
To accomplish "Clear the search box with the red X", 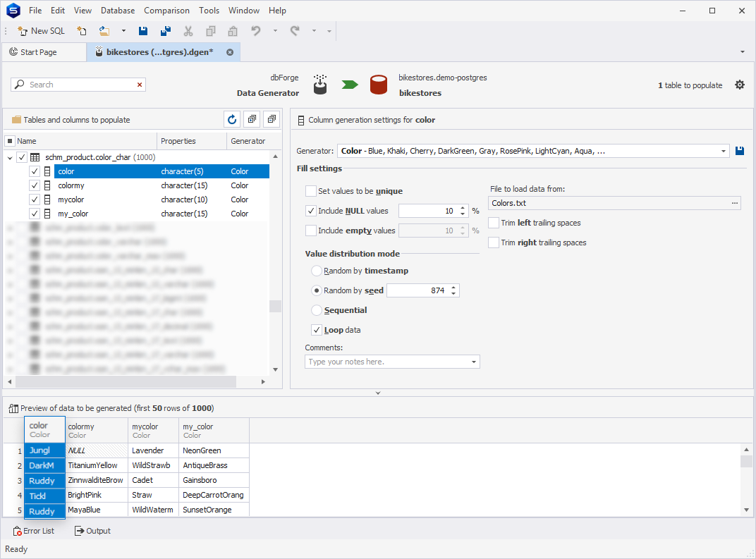I will pos(140,85).
